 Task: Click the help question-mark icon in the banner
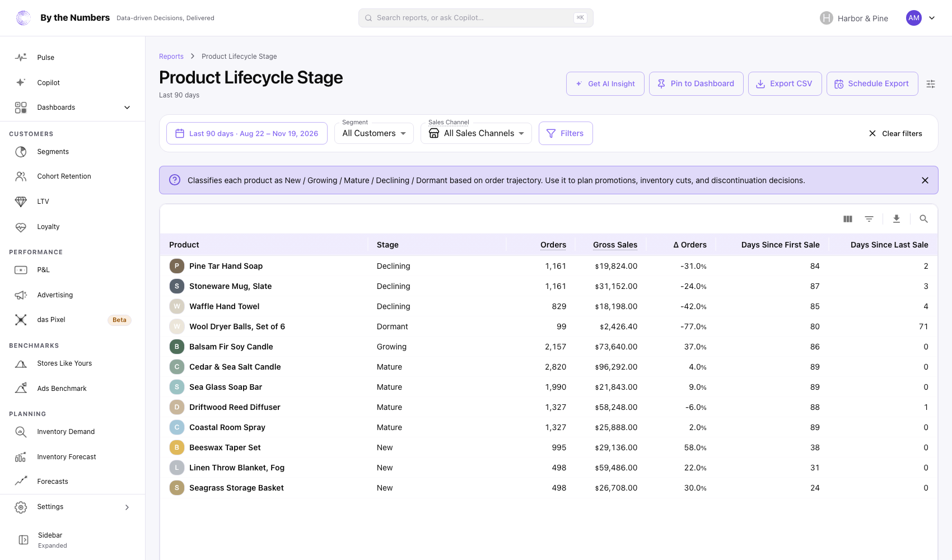tap(175, 180)
